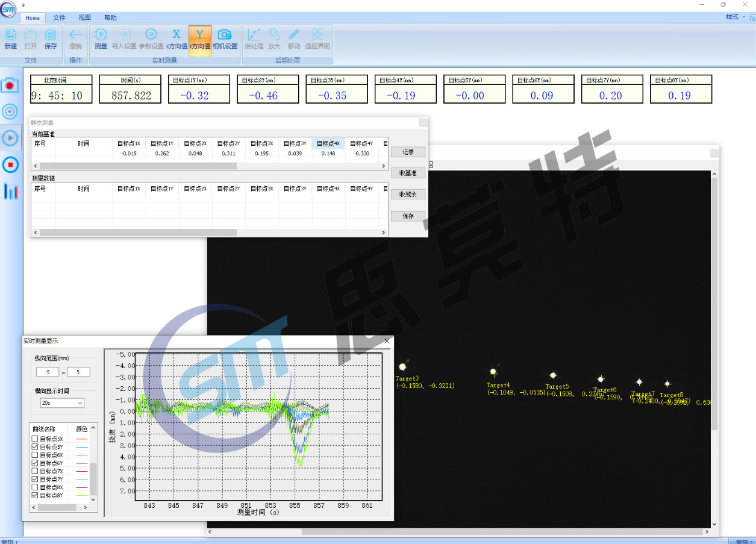Uncheck the 目标点6Y curve checkbox
Image resolution: width=756 pixels, height=544 pixels.
coord(35,463)
